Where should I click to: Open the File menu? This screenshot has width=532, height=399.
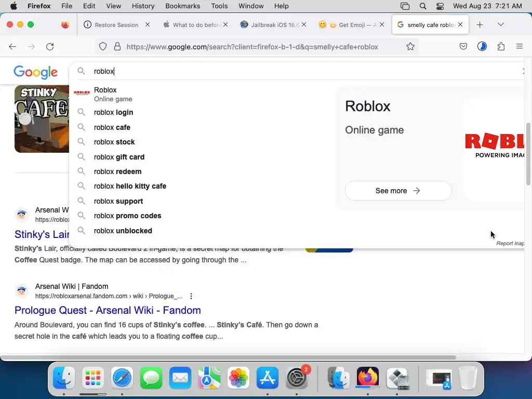click(66, 6)
